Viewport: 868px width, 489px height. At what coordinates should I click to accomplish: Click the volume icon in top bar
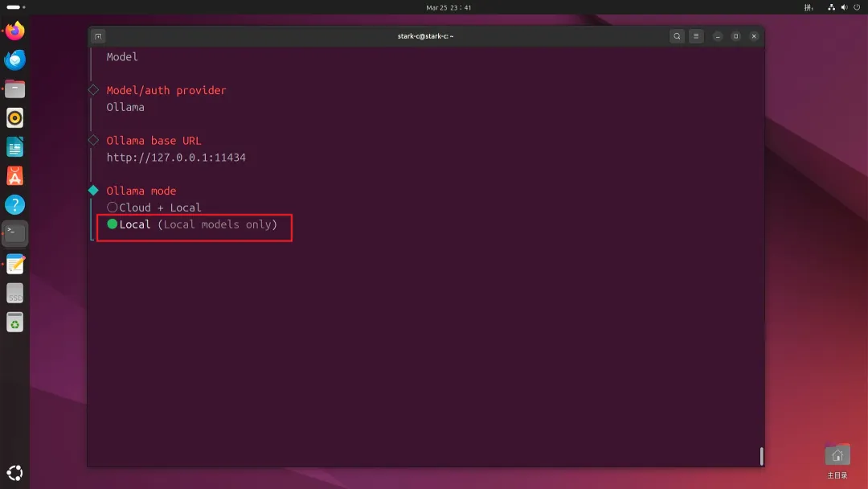pos(844,7)
